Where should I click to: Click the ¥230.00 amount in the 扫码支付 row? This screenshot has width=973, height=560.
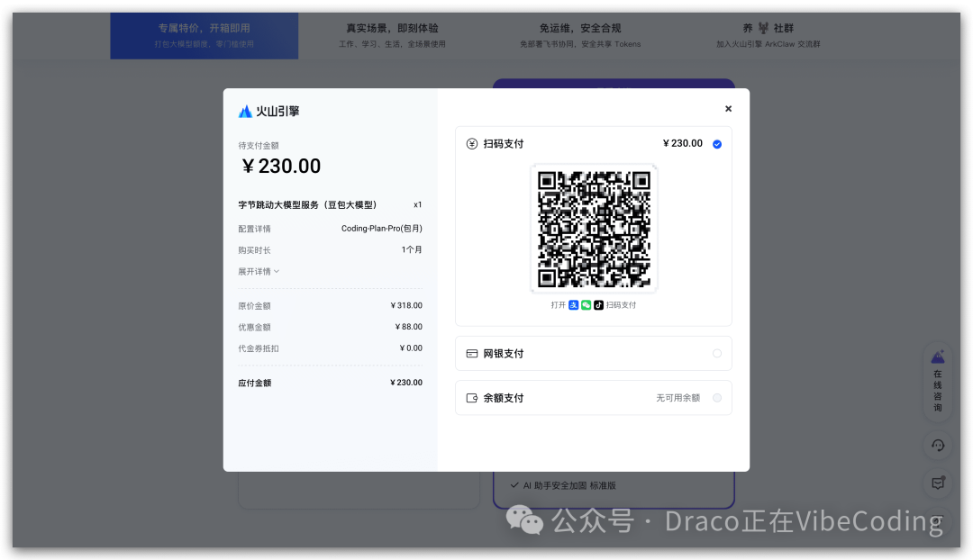[x=683, y=143]
